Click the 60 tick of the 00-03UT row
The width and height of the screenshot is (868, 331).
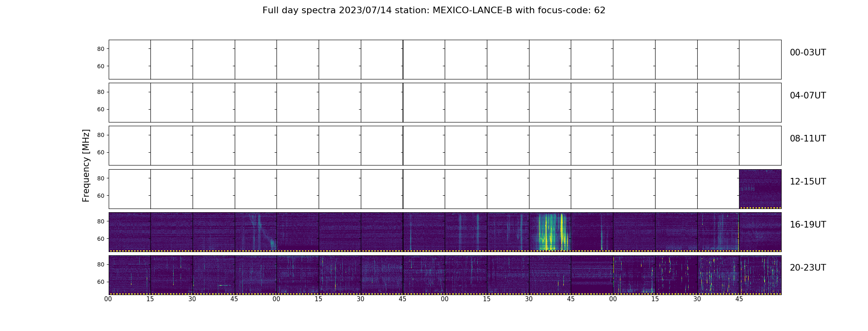click(100, 66)
